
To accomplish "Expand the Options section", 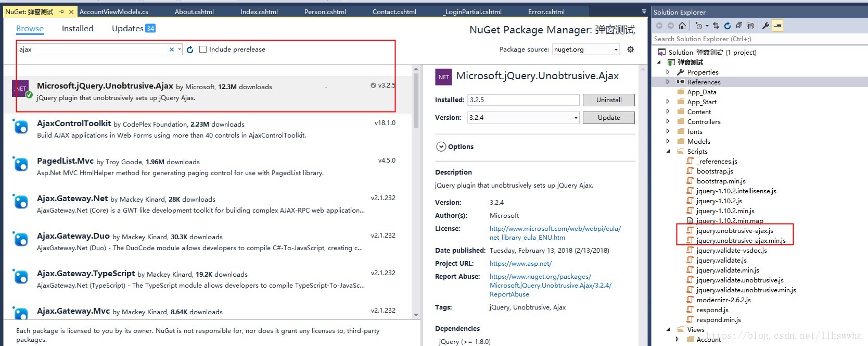I will (441, 147).
